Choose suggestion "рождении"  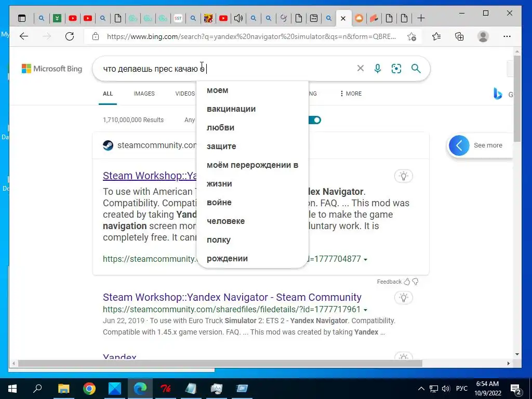point(252,258)
